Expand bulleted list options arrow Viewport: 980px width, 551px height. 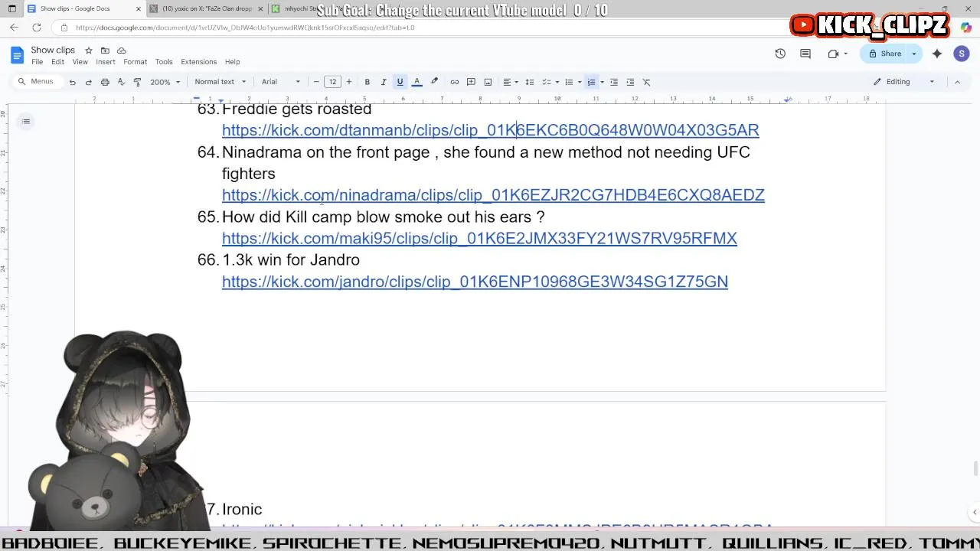[579, 82]
